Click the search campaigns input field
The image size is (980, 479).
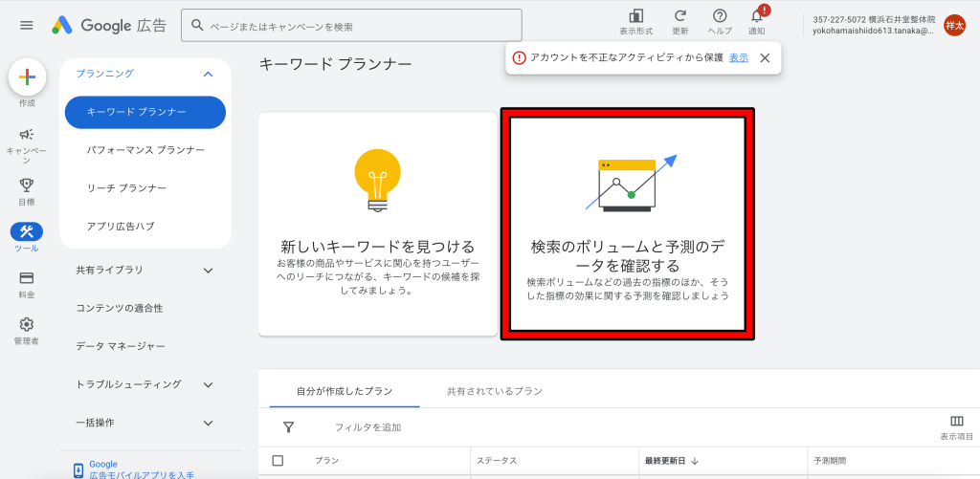[x=351, y=26]
